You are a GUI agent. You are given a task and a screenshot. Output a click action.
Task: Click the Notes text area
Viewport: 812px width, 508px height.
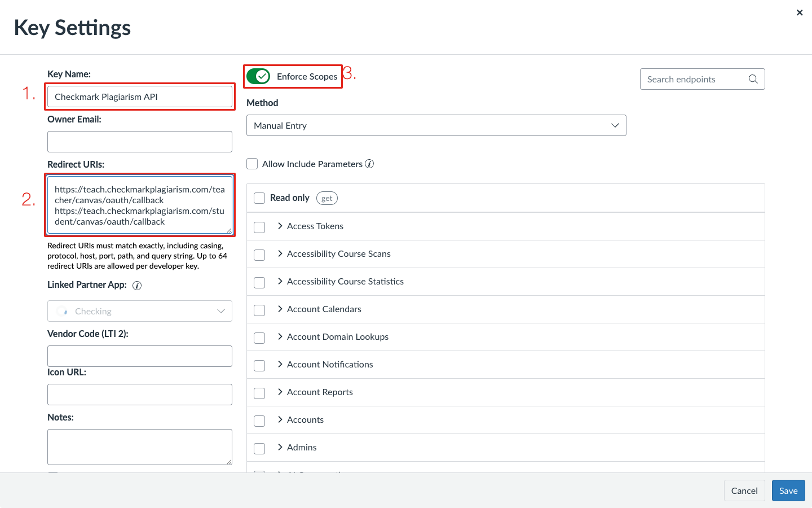[140, 447]
